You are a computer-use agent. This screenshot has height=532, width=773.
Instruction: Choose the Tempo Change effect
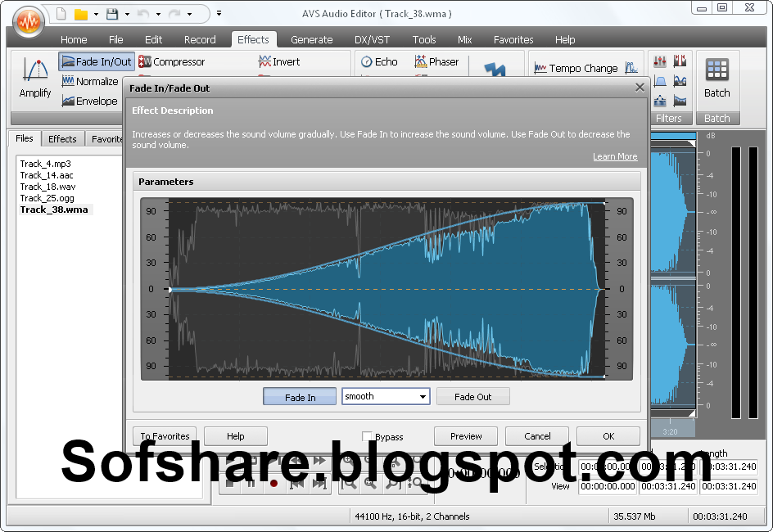coord(576,68)
